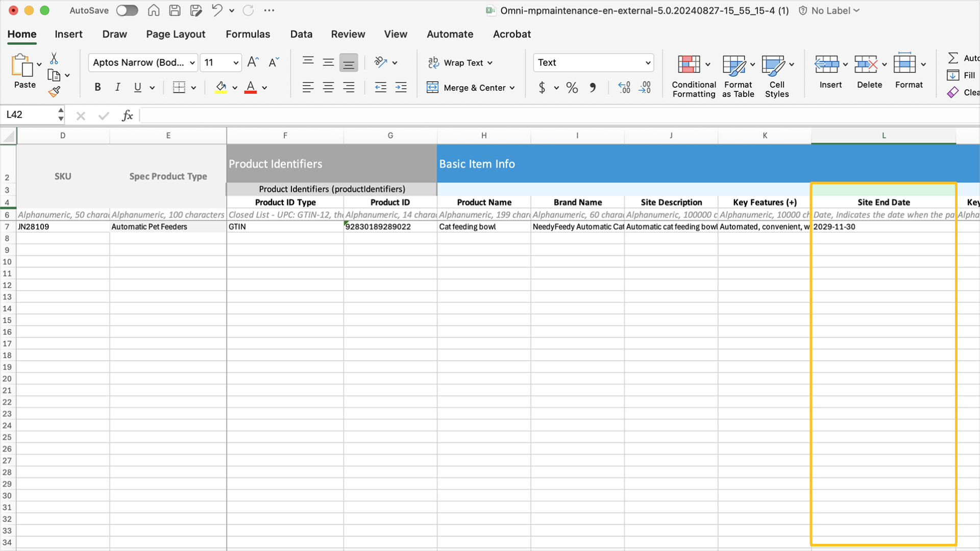Click the Undo arrow icon
This screenshot has height=551, width=980.
click(217, 10)
